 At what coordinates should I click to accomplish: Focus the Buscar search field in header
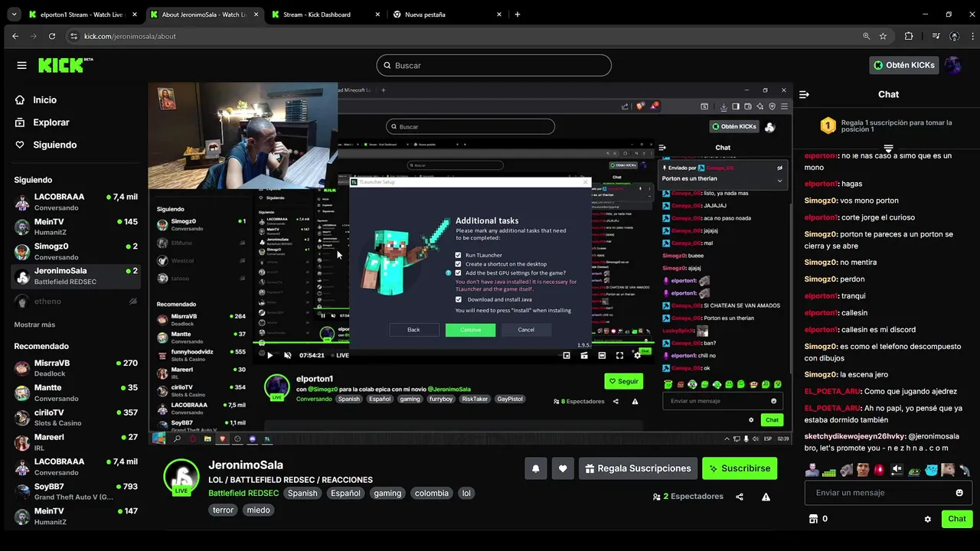[494, 65]
